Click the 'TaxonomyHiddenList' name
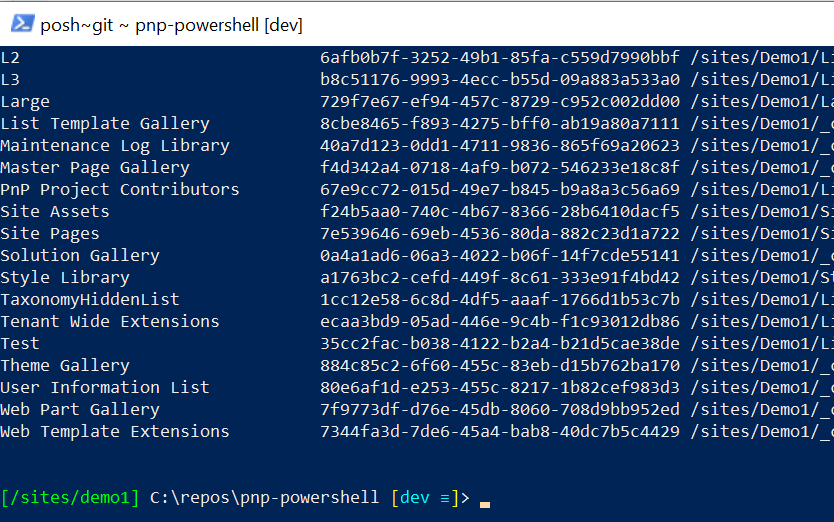 click(x=90, y=300)
